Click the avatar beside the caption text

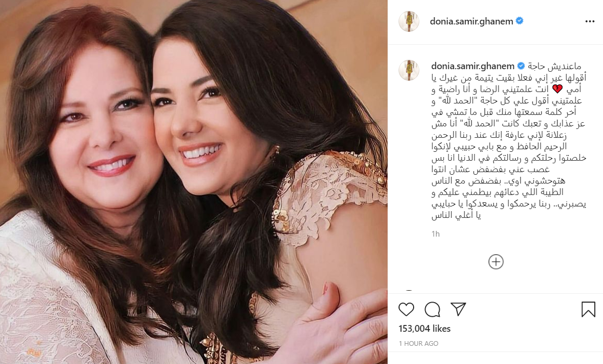(x=409, y=70)
